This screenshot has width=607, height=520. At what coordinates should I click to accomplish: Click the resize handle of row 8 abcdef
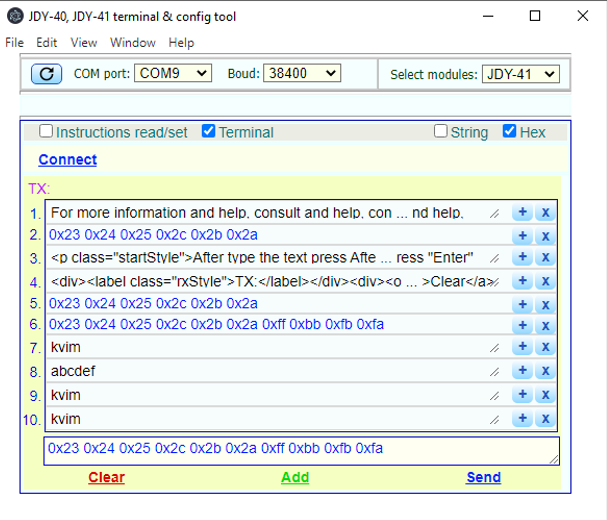[494, 372]
